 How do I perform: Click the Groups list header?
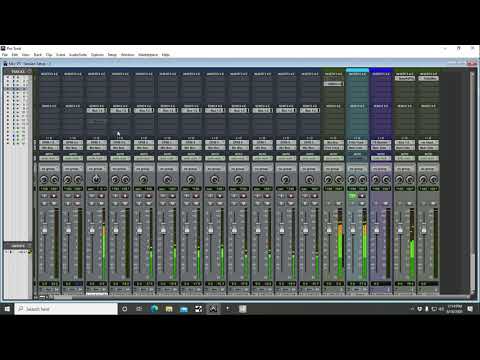[x=18, y=246]
